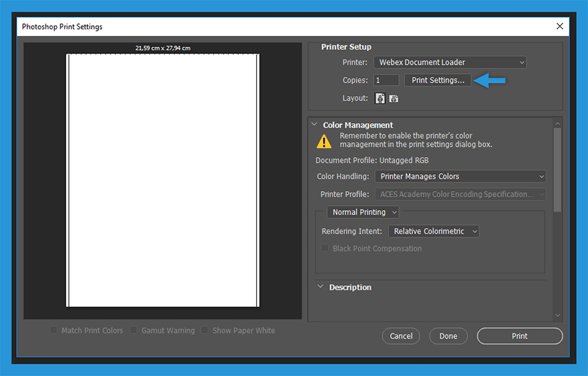
Task: Click the Print button
Action: tap(519, 336)
